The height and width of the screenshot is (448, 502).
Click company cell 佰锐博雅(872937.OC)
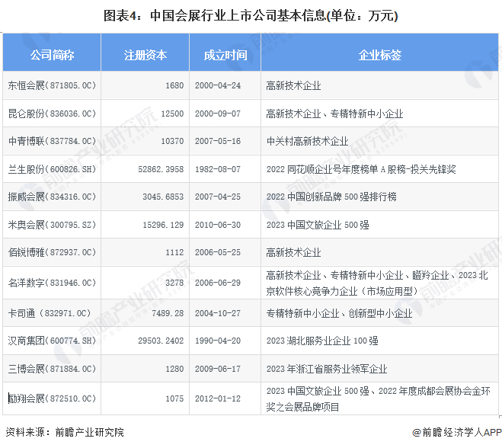[x=52, y=252]
